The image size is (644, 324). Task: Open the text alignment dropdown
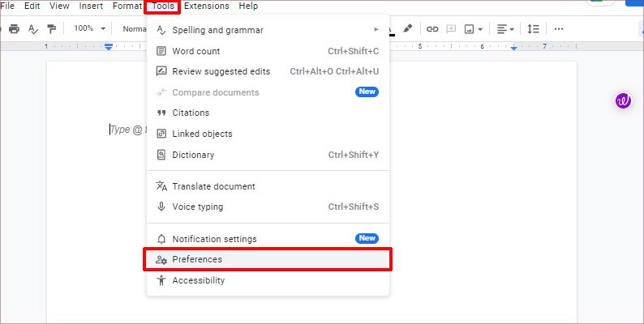[x=505, y=28]
